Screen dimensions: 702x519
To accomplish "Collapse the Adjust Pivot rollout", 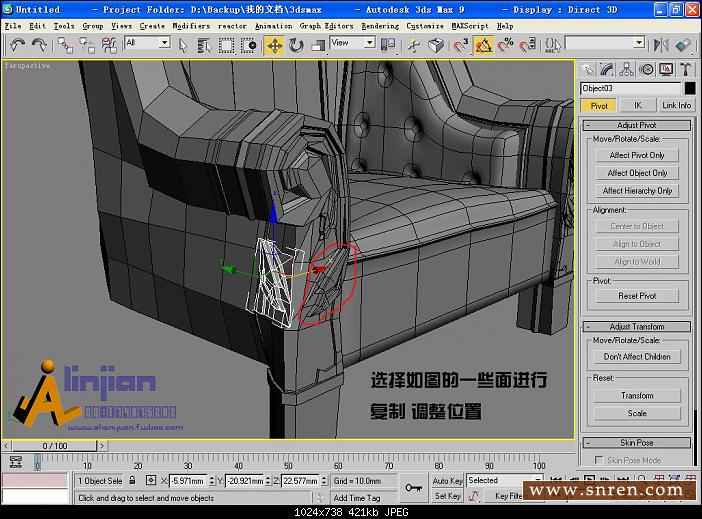I will [636, 125].
